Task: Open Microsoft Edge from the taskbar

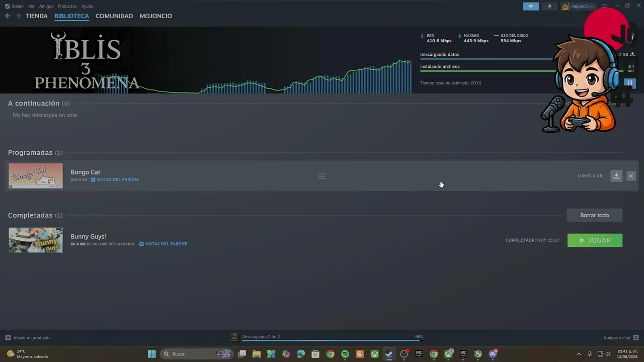Action: coord(301,354)
